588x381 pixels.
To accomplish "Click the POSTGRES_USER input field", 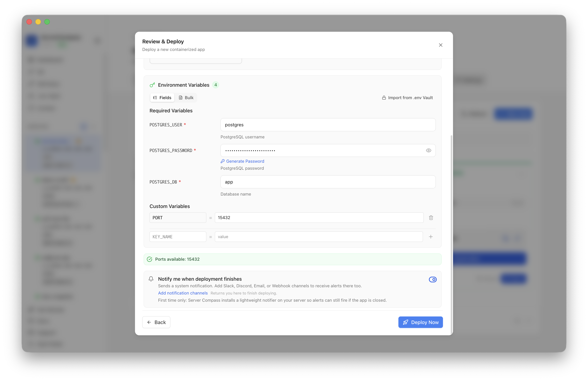I will (328, 125).
